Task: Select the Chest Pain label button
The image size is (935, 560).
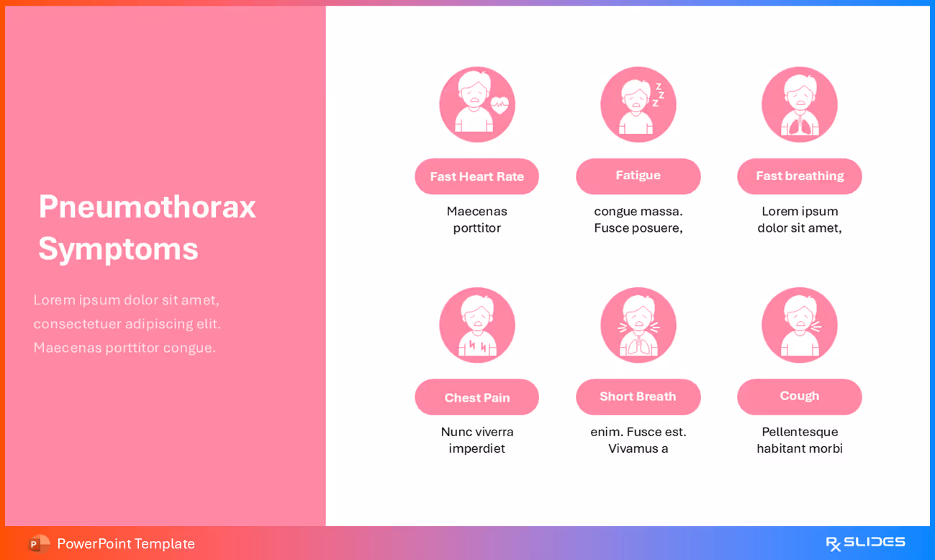Action: (476, 397)
